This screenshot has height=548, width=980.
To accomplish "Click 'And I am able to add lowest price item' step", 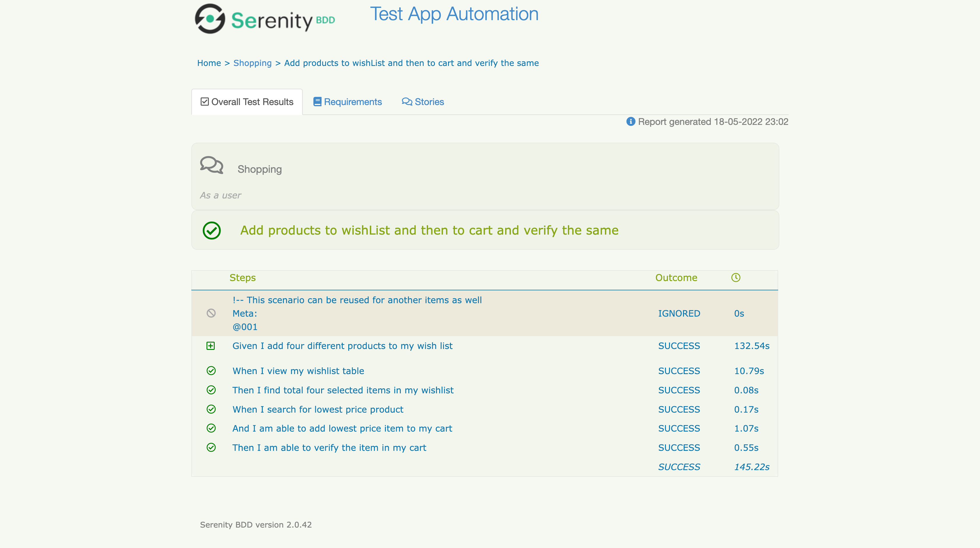I will [342, 428].
